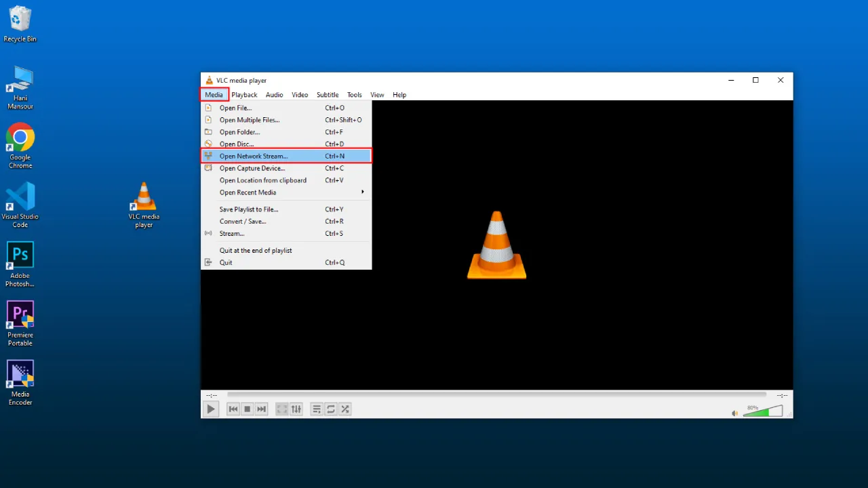Screen dimensions: 868x488
Task: Maximize the VLC media player window
Action: pos(755,80)
